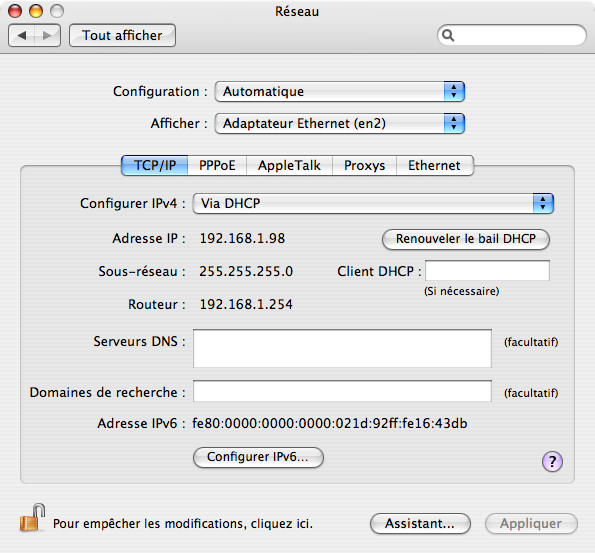
Task: Click the Renouveler le bail DHCP button
Action: tap(466, 239)
